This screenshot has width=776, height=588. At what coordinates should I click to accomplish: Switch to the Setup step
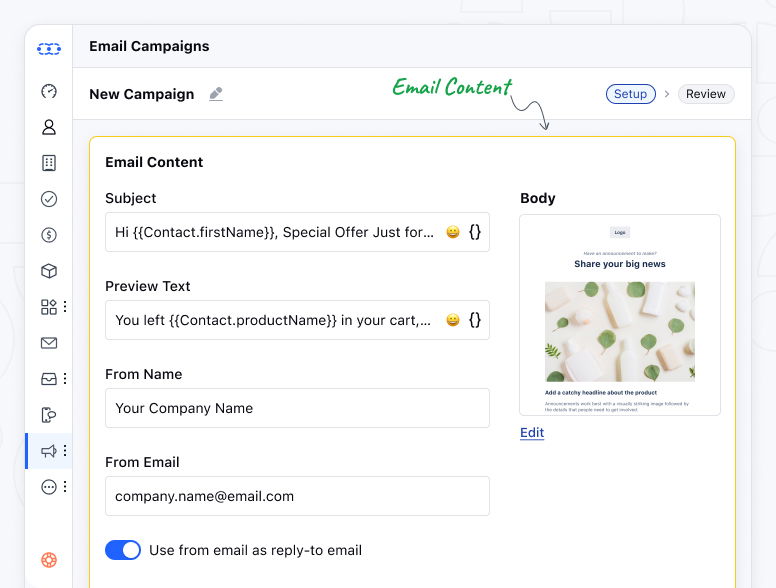pos(630,94)
